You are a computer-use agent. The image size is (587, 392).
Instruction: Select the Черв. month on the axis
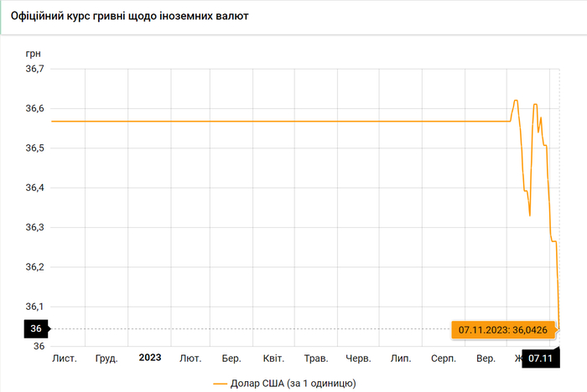[x=358, y=358]
